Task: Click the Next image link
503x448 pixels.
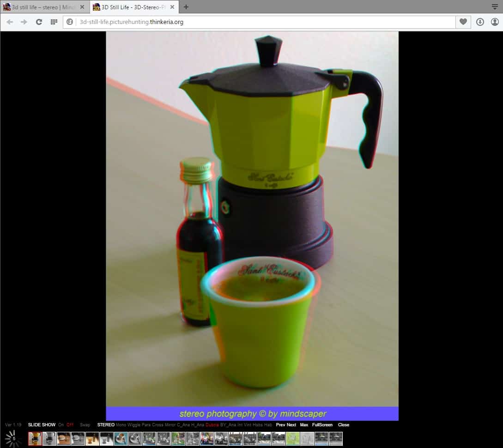Action: [291, 425]
